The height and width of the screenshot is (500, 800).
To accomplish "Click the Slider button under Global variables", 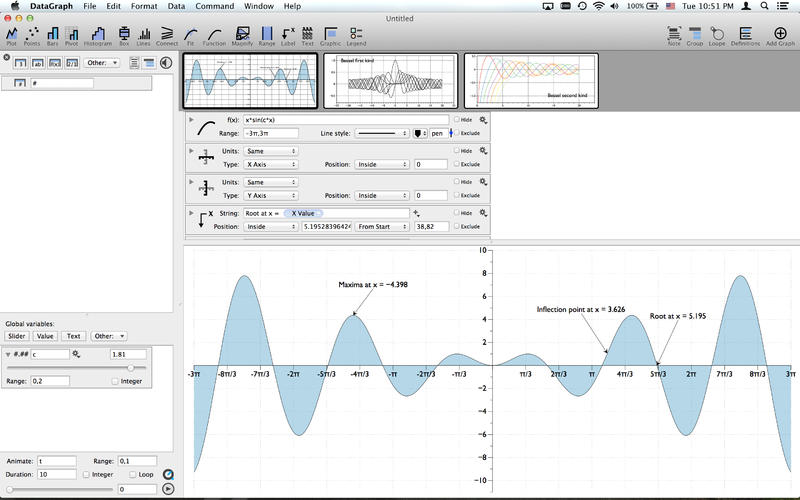I will tap(17, 336).
